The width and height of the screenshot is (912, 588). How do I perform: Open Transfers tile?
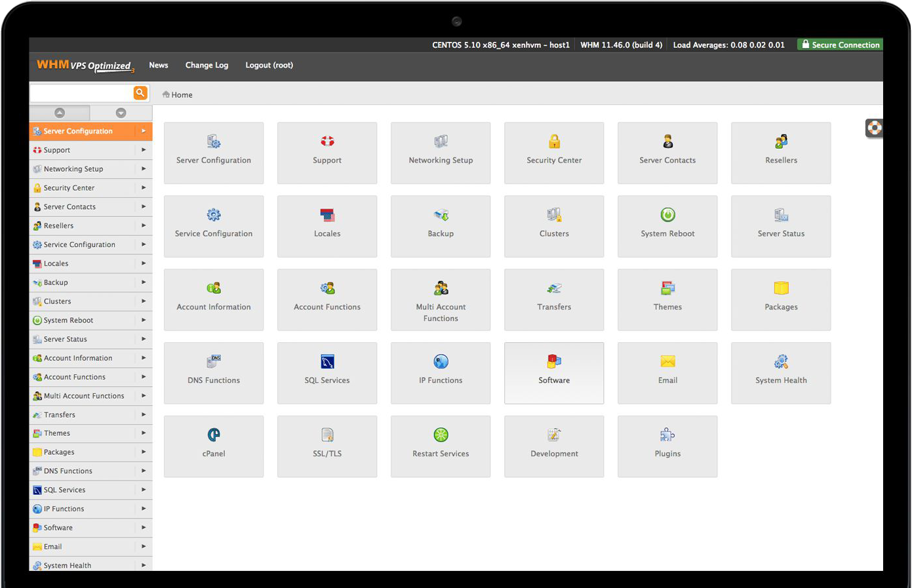[x=554, y=300]
